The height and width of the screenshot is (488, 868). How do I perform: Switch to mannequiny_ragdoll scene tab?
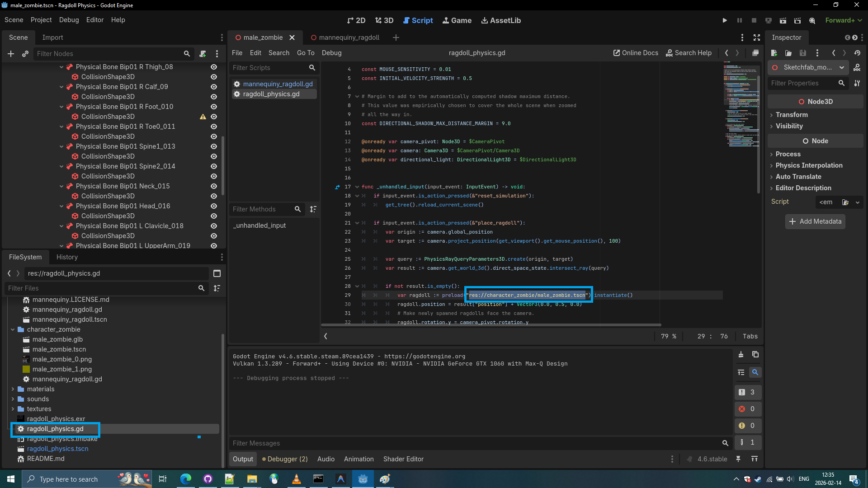[x=349, y=38]
